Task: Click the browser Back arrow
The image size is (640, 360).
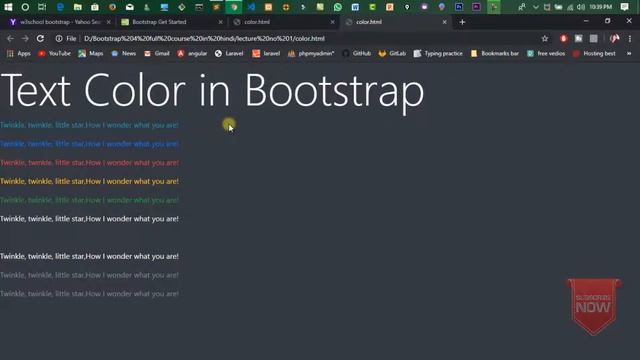Action: click(x=10, y=38)
